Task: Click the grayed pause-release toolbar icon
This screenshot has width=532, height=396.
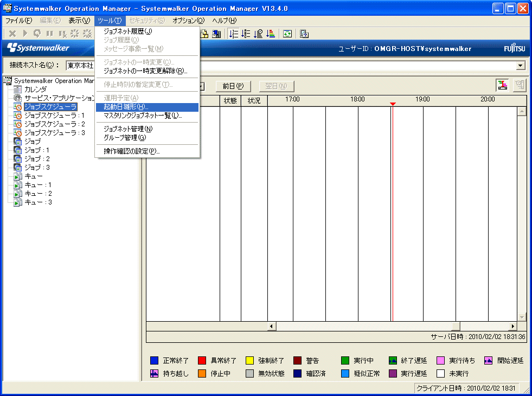Action: click(62, 34)
